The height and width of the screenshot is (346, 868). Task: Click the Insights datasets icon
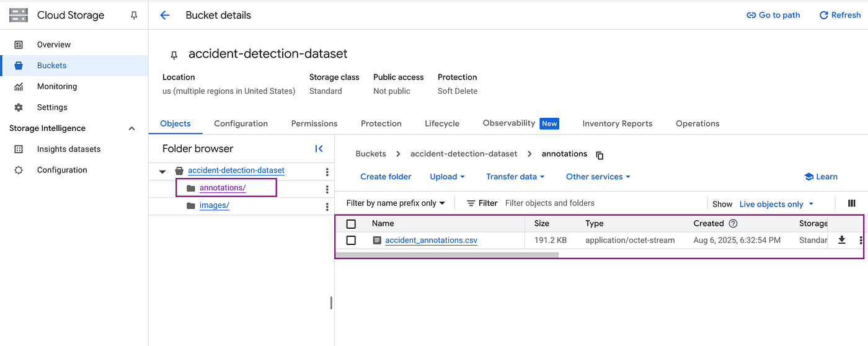pos(19,149)
